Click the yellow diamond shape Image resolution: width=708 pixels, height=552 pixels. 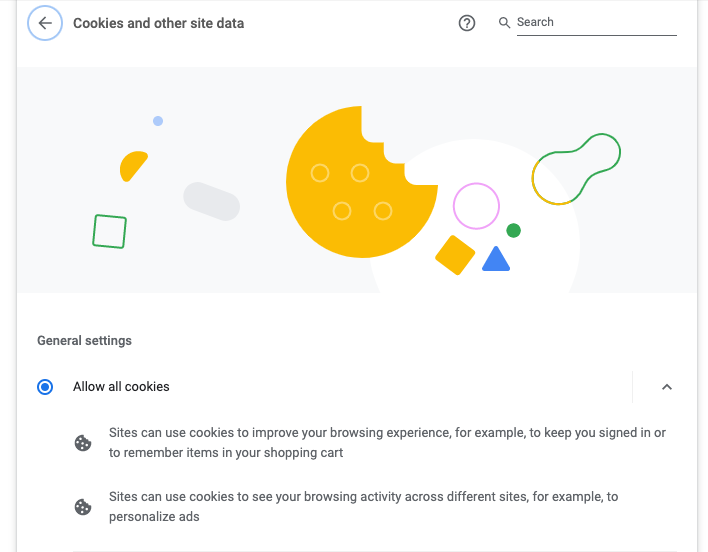(x=455, y=255)
